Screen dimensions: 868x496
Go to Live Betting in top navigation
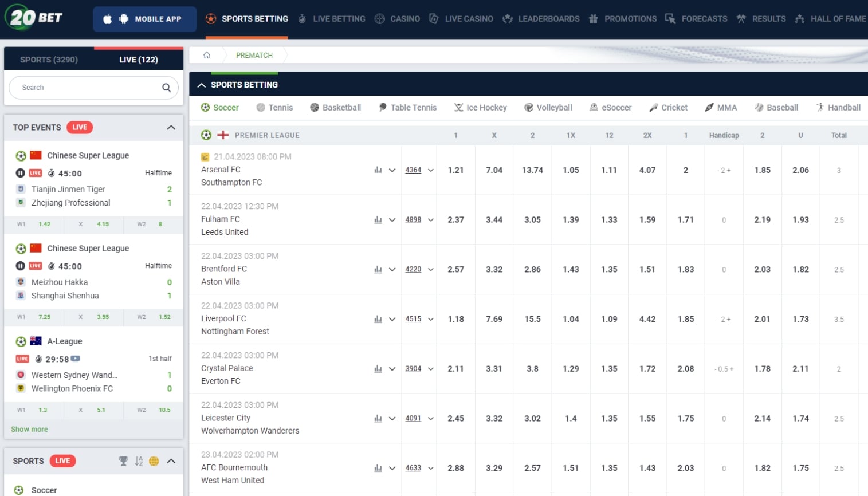(x=332, y=19)
